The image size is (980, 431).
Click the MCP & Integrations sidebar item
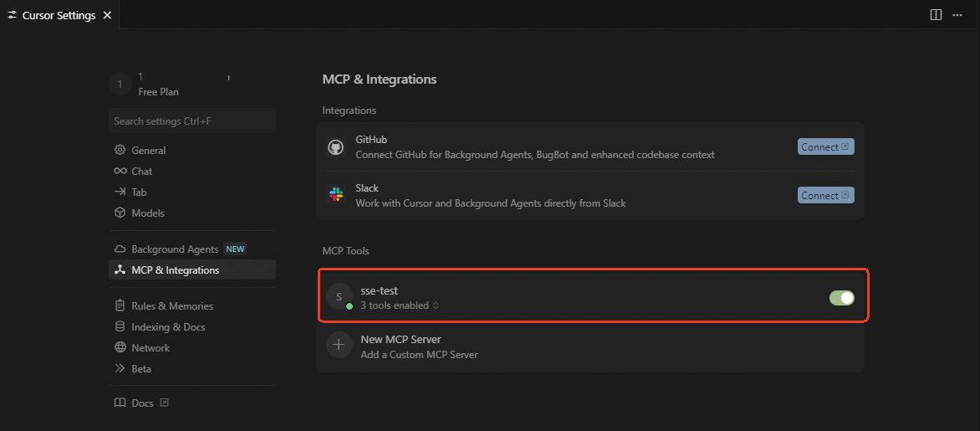point(192,269)
